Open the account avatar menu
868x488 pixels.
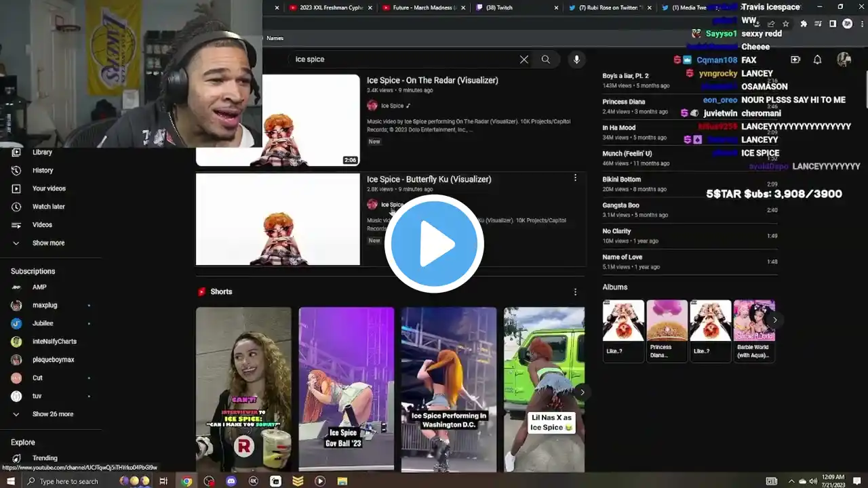[844, 60]
